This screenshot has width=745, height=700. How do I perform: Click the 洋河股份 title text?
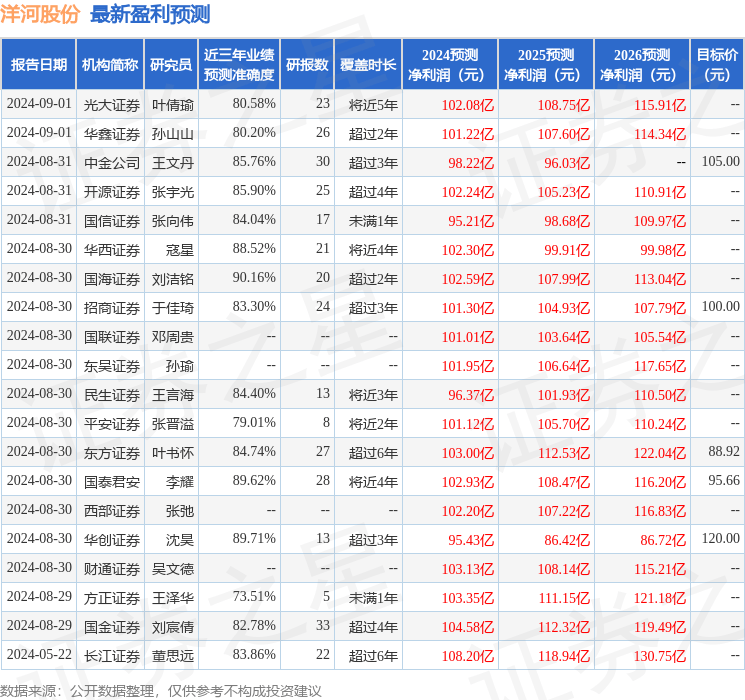click(x=40, y=14)
